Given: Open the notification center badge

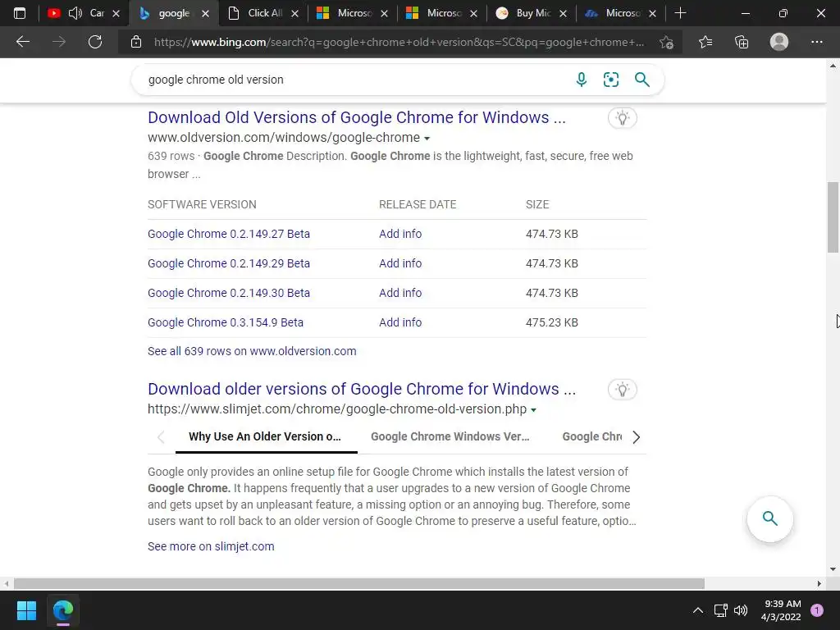Looking at the screenshot, I should (817, 610).
